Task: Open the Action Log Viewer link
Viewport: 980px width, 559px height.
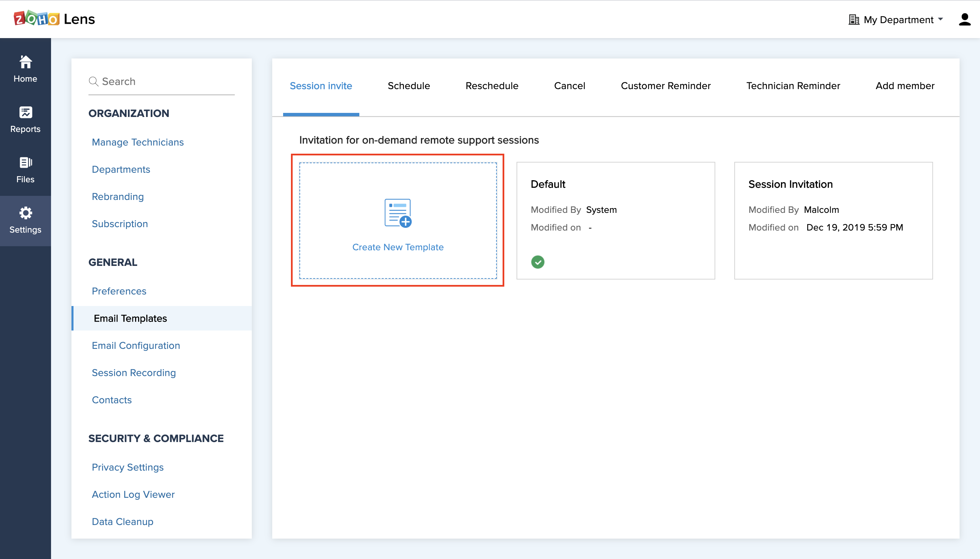Action: (x=133, y=494)
